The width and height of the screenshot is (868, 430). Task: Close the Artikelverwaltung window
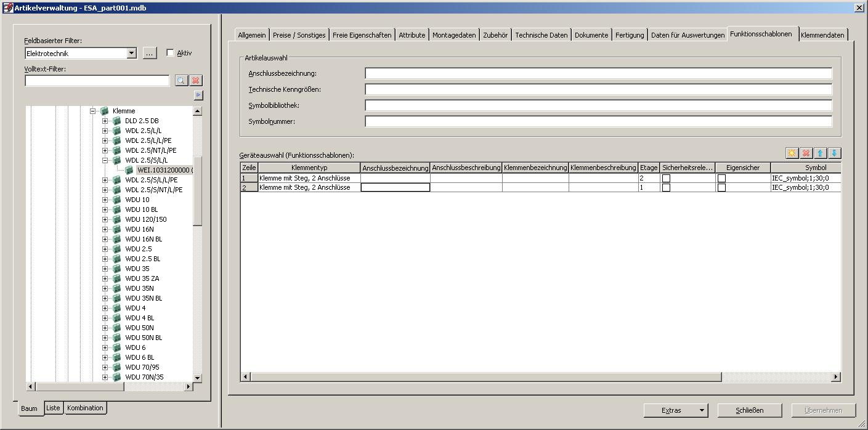[859, 8]
